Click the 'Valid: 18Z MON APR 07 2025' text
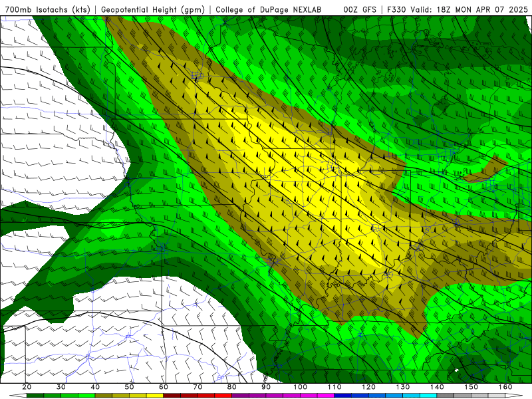This screenshot has height=399, width=532. 469,9
